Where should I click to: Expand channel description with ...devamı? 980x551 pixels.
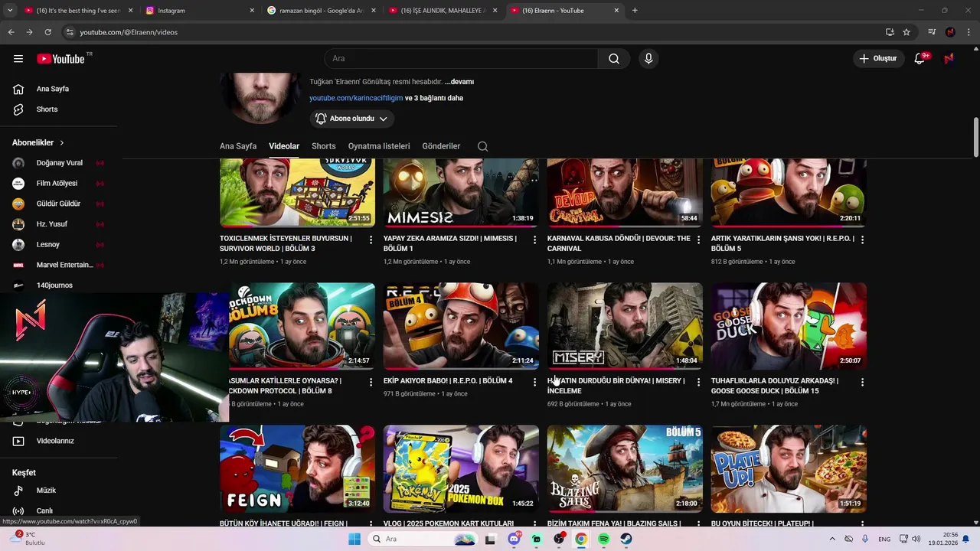(x=459, y=82)
